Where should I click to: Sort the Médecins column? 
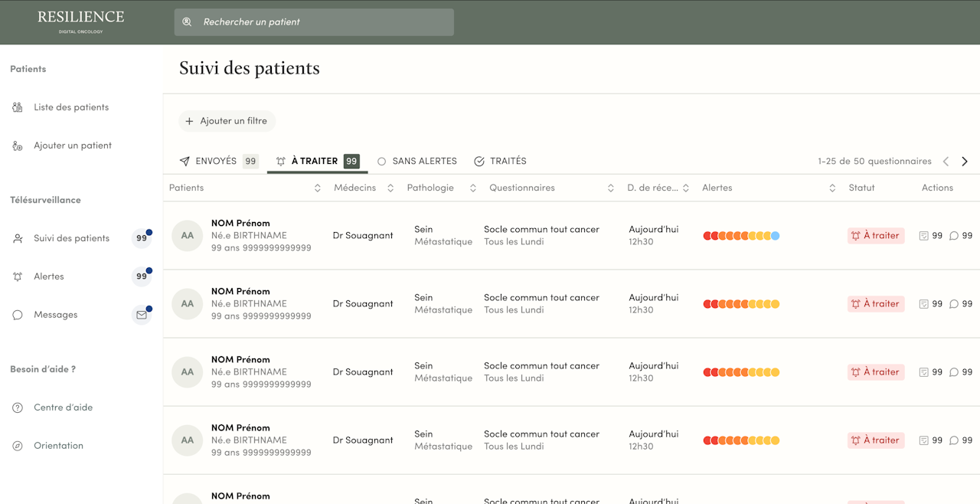[390, 188]
